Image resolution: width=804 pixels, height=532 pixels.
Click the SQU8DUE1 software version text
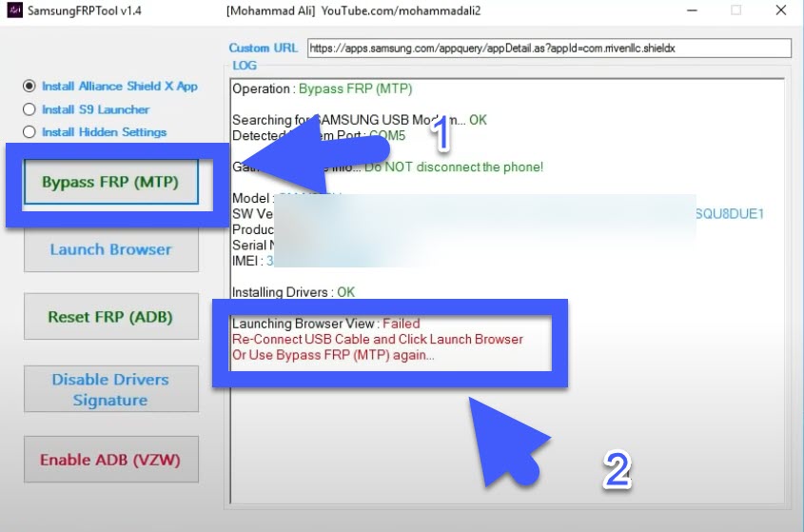coord(730,214)
